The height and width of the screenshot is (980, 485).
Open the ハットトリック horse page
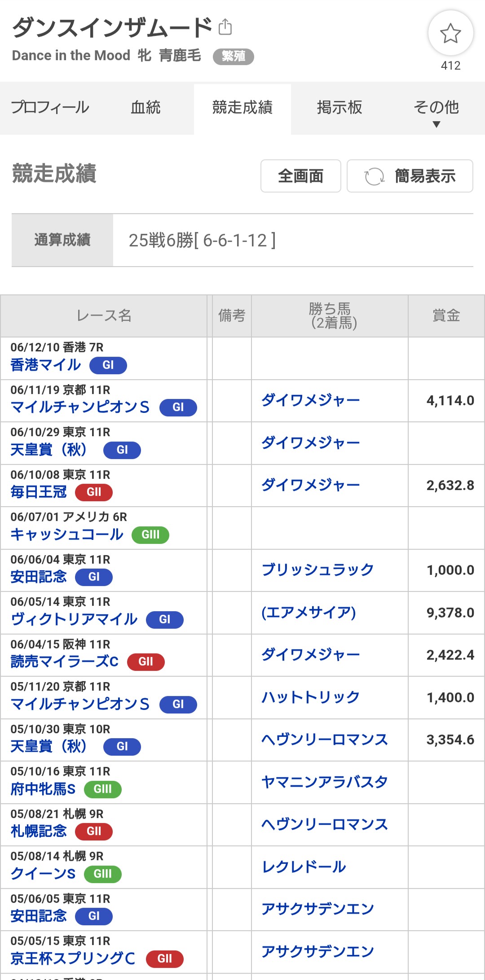310,697
